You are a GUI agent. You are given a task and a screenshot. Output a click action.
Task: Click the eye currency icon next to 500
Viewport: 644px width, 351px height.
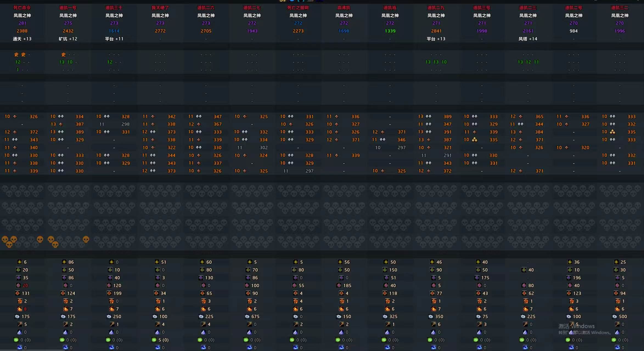[x=615, y=316]
